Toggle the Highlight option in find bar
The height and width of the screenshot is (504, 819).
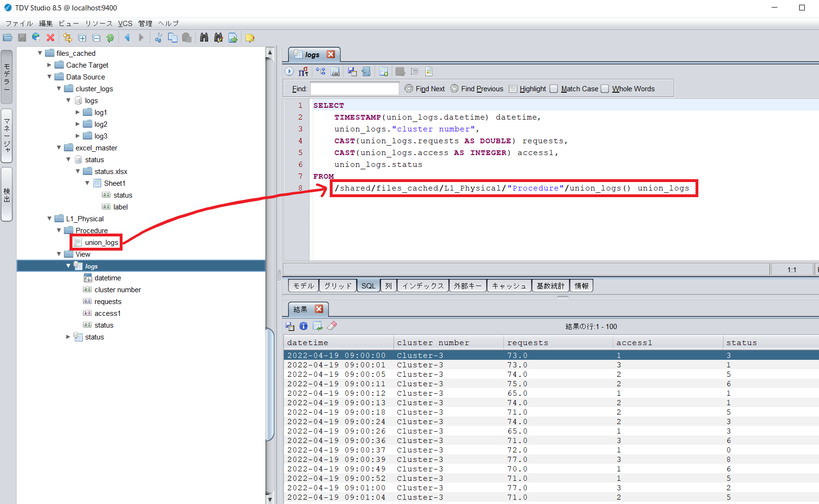click(x=527, y=88)
